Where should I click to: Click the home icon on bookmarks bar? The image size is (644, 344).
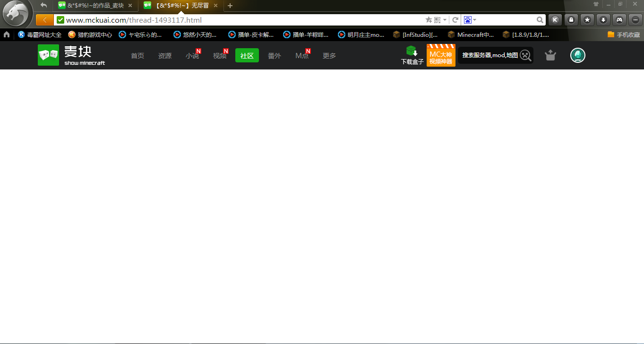pyautogui.click(x=7, y=34)
